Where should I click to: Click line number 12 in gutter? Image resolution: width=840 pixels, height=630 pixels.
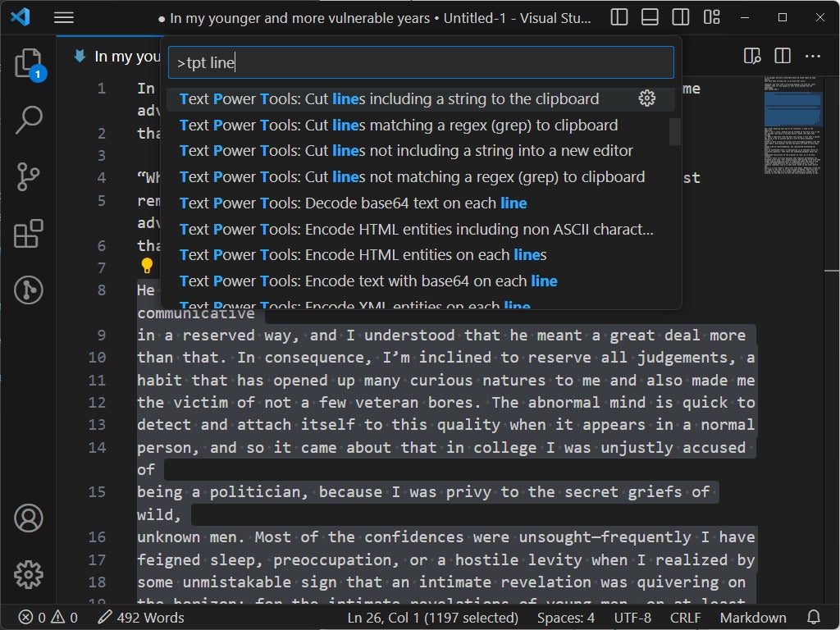97,402
